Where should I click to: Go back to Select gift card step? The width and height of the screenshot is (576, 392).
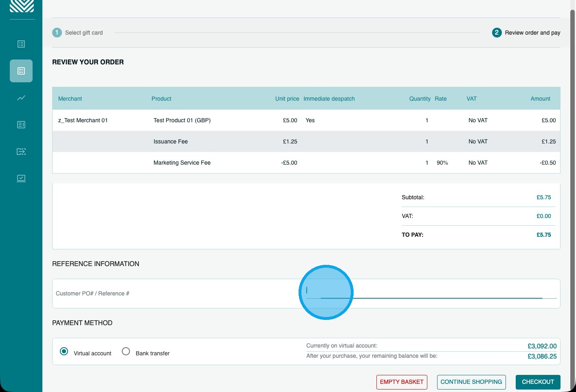coord(84,33)
